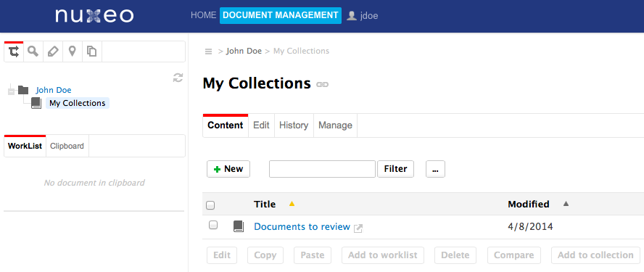This screenshot has height=272, width=644.
Task: Check the Documents to review row checkbox
Action: coord(213,225)
